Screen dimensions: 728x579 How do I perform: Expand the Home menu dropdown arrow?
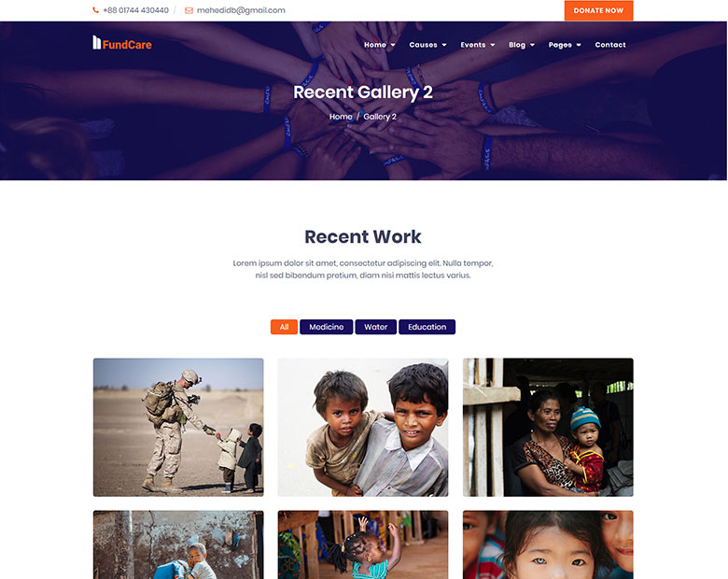click(393, 45)
